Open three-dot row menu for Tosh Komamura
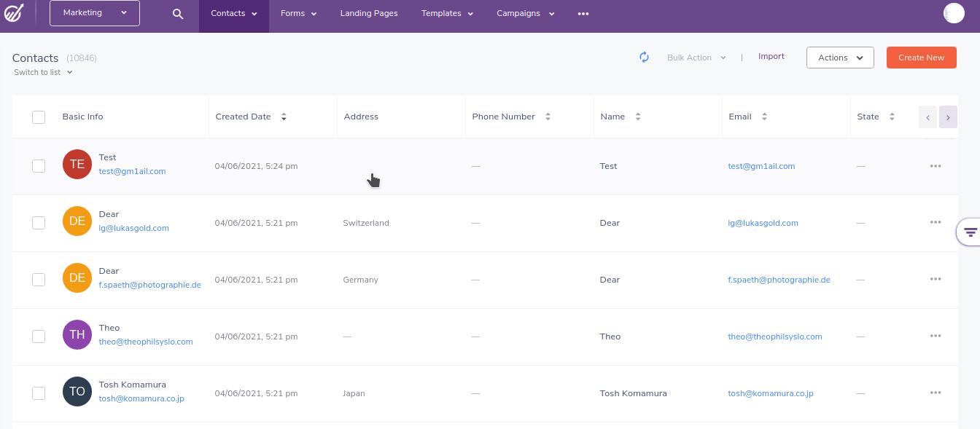The image size is (980, 429). [x=936, y=393]
